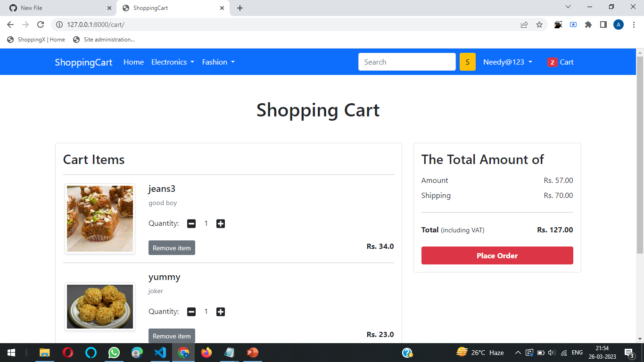This screenshot has width=644, height=362.
Task: Click the yellow S search button
Action: pyautogui.click(x=468, y=62)
